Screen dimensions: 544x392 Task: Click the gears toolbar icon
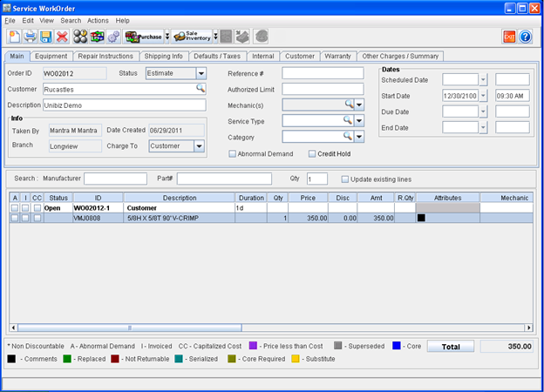tap(113, 37)
